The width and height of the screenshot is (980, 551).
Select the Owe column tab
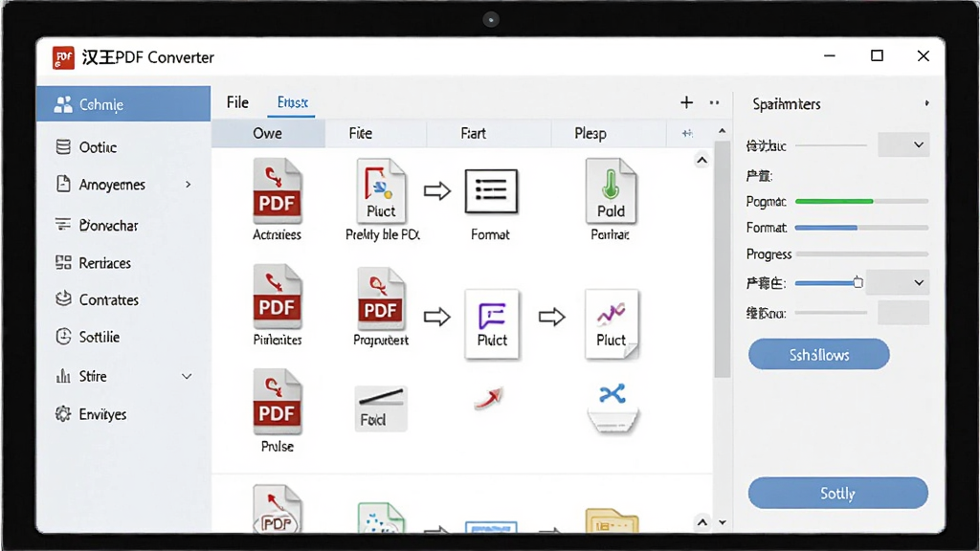coord(268,133)
